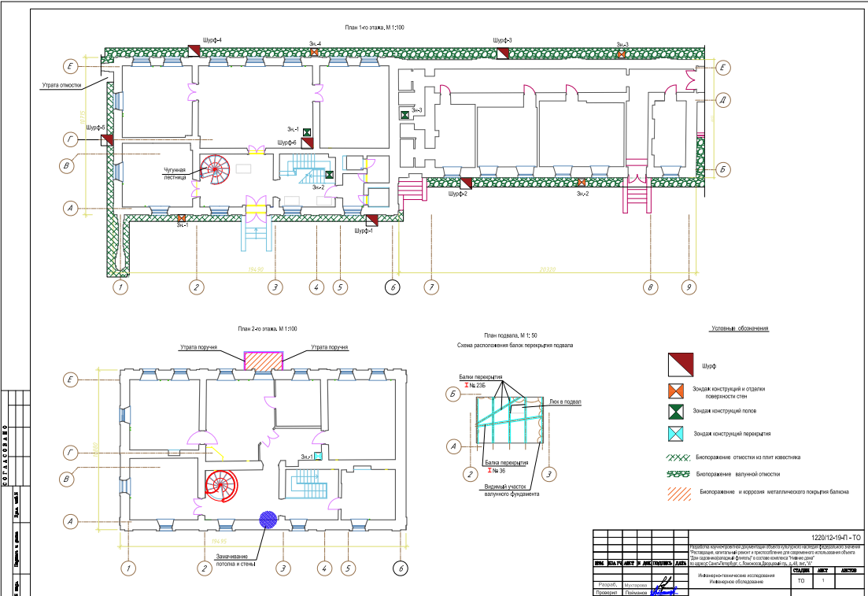This screenshot has height=596, width=868.
Task: Pick the Шурф-1 pit marker square
Action: 372,220
